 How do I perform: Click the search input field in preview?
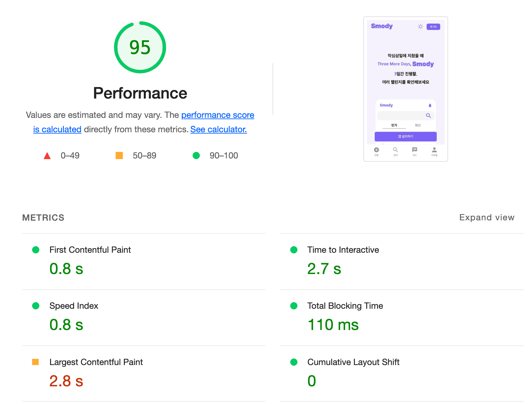click(x=401, y=116)
